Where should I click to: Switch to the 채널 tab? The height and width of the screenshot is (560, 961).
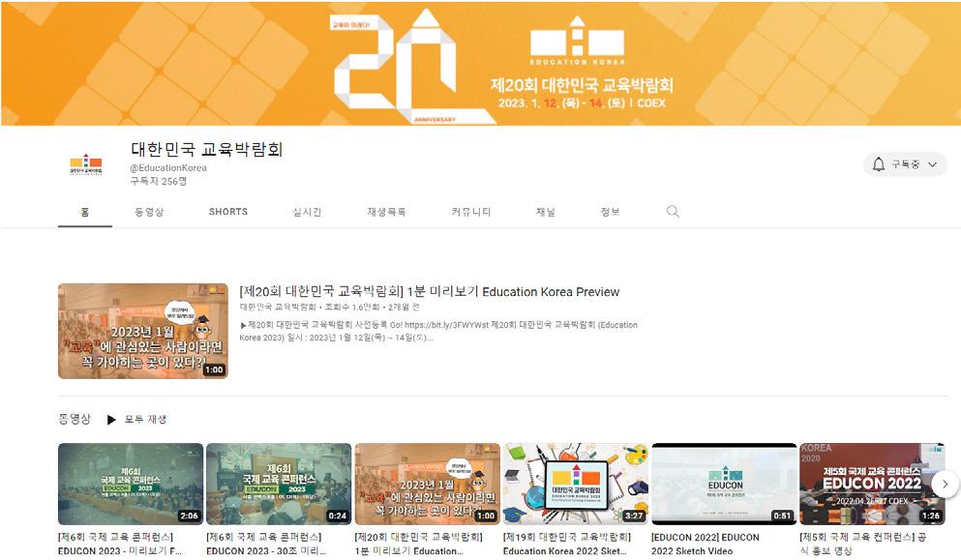(546, 212)
